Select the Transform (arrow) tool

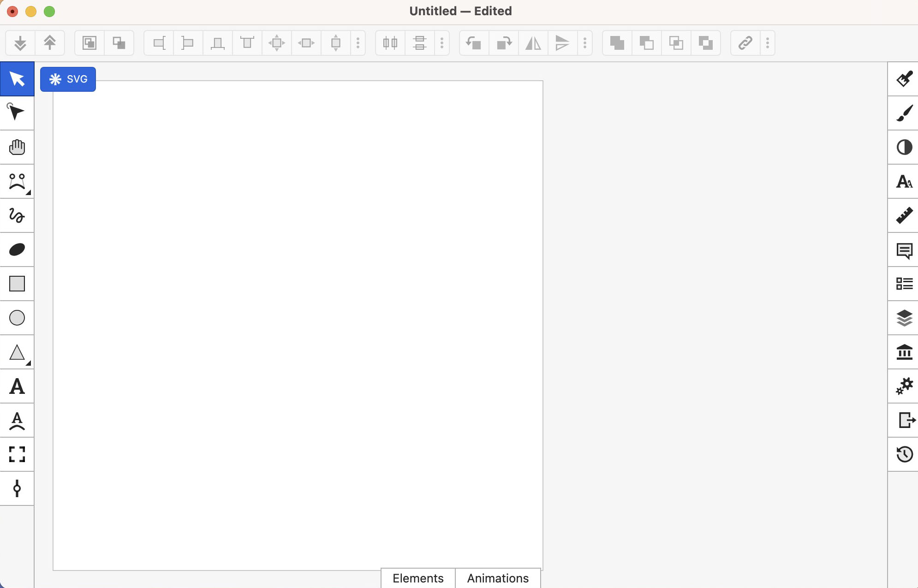tap(17, 79)
